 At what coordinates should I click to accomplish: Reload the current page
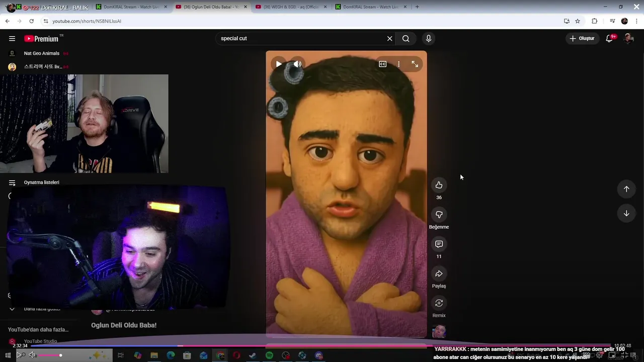pos(31,21)
